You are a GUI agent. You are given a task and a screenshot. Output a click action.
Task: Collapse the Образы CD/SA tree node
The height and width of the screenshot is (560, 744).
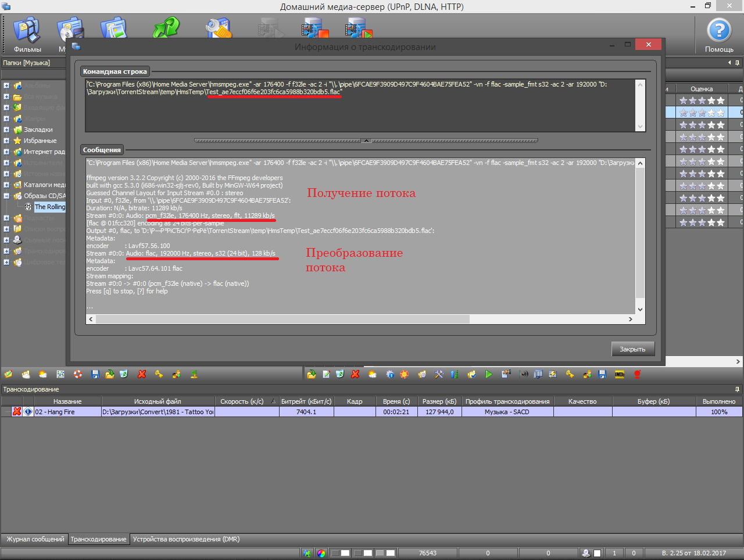click(x=6, y=196)
